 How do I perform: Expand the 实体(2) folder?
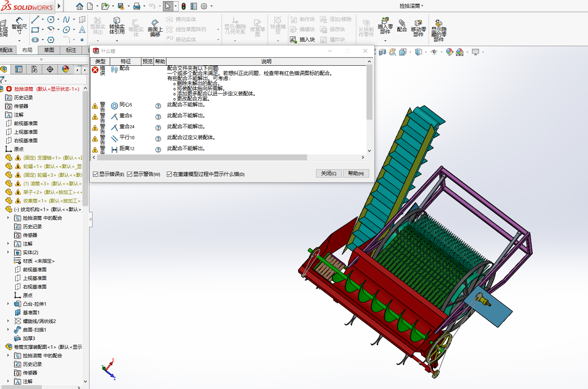8,252
